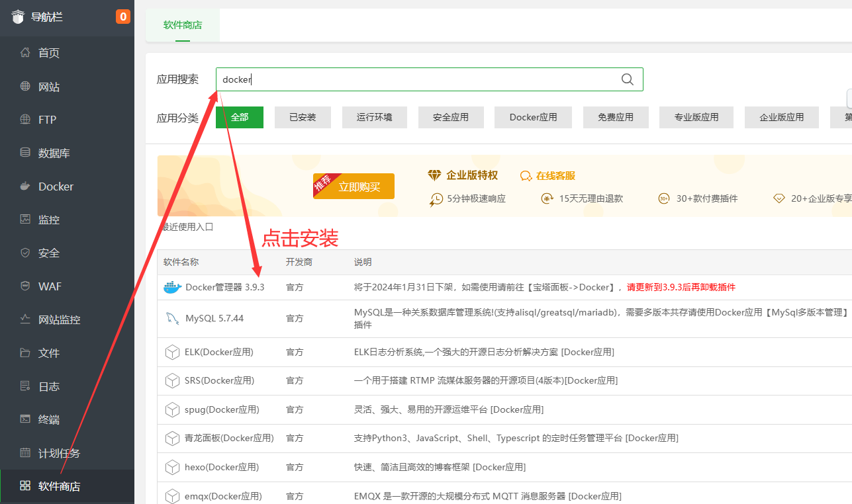This screenshot has height=504, width=852.
Task: Click the 30+款付费插件 text in banner
Action: (x=707, y=198)
